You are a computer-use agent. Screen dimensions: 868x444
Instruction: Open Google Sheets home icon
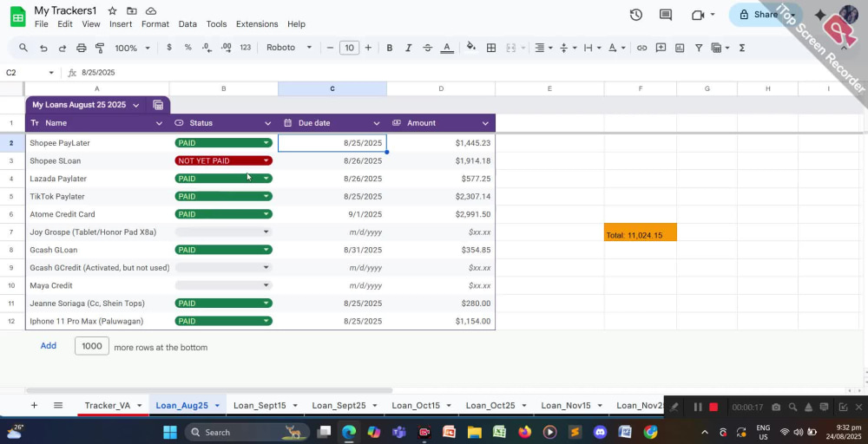[17, 16]
